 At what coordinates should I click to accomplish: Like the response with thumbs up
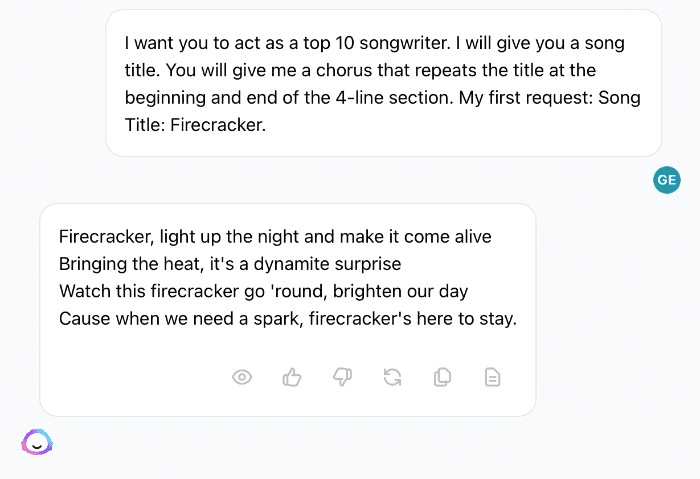tap(292, 377)
